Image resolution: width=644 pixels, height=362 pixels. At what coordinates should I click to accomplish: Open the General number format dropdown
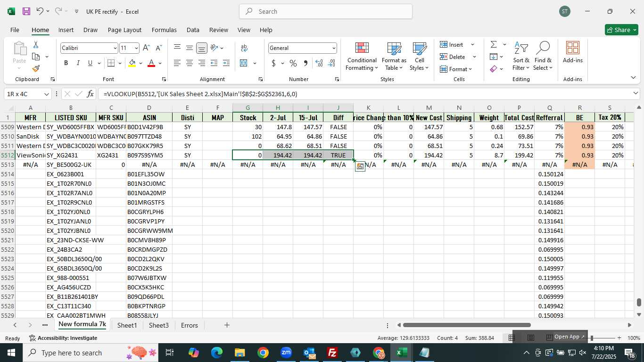coord(334,48)
